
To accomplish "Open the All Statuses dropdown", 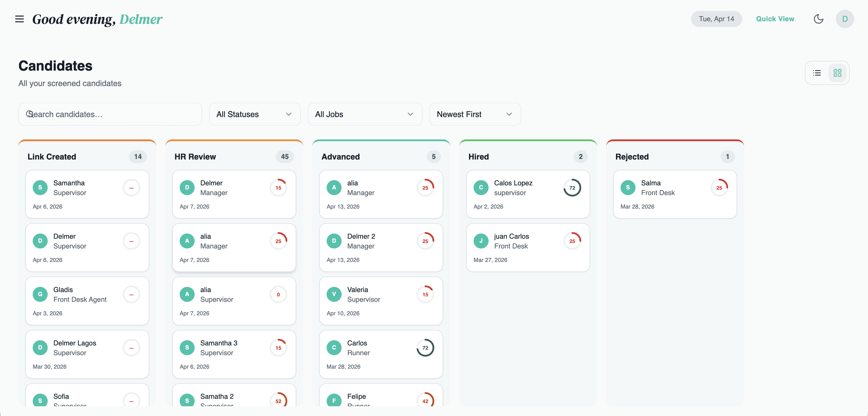I will pyautogui.click(x=254, y=114).
